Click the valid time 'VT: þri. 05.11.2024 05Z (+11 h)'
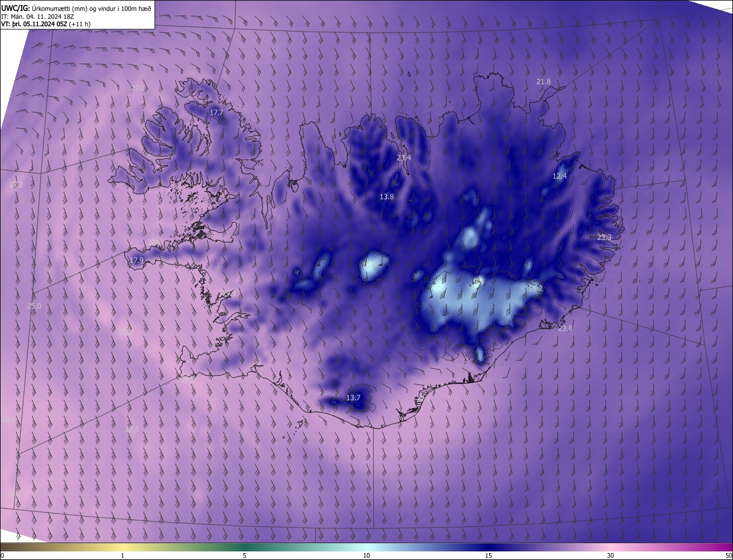The width and height of the screenshot is (733, 560). (46, 24)
